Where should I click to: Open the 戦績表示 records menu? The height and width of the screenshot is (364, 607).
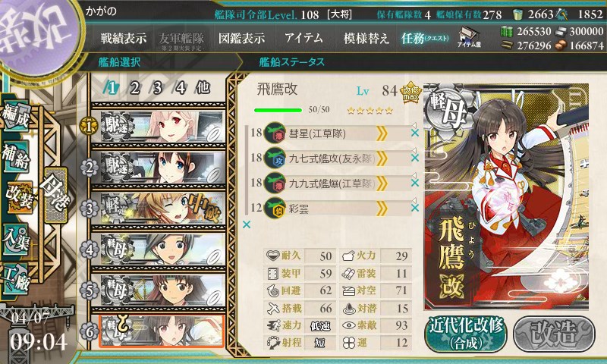click(124, 38)
